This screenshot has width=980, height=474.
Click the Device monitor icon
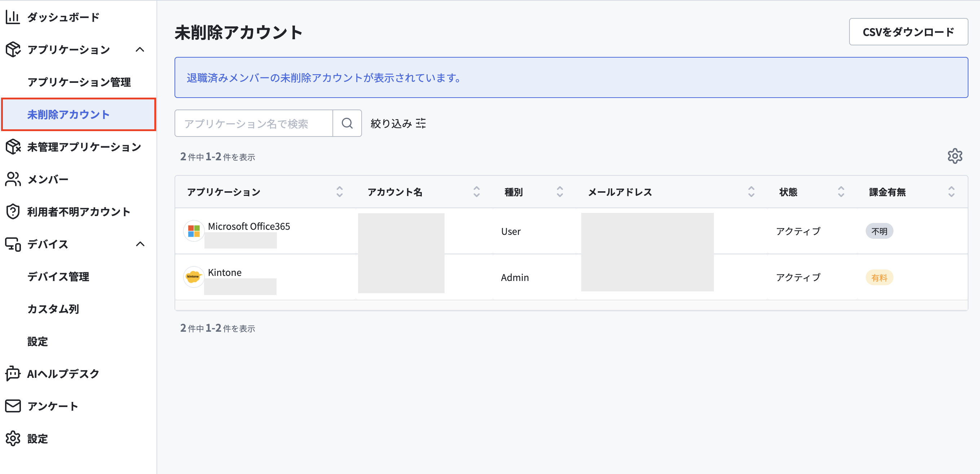(13, 244)
